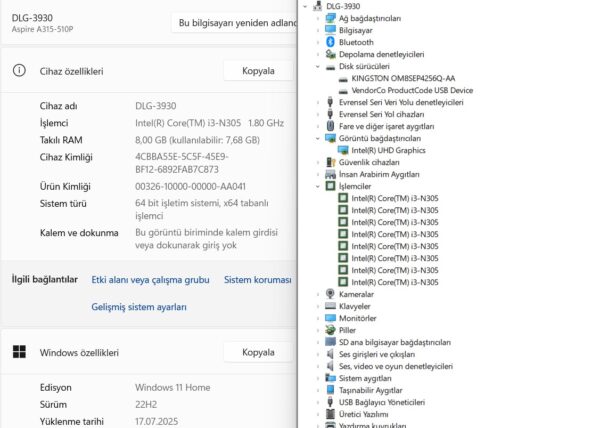Click the Piller battery icon
Viewport: 600px width, 428px height.
[331, 330]
